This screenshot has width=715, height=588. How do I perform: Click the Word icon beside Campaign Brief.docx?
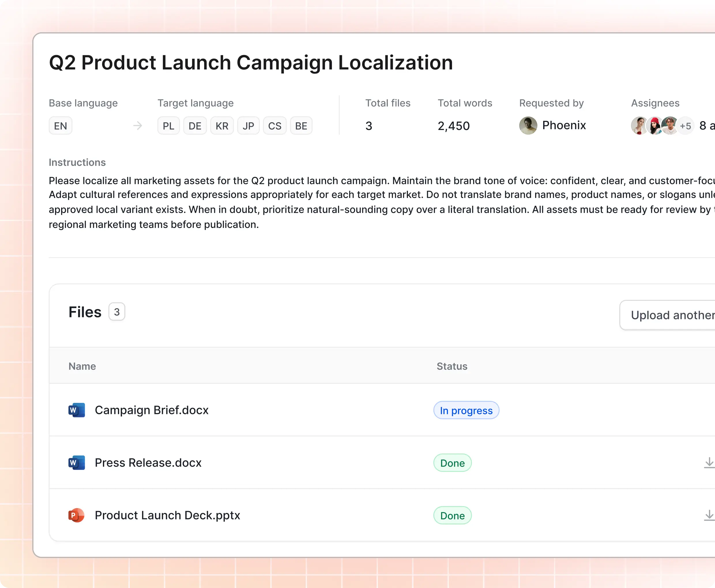(77, 410)
